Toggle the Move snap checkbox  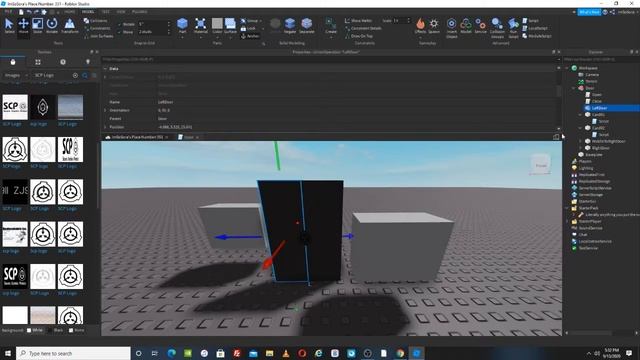pos(119,32)
